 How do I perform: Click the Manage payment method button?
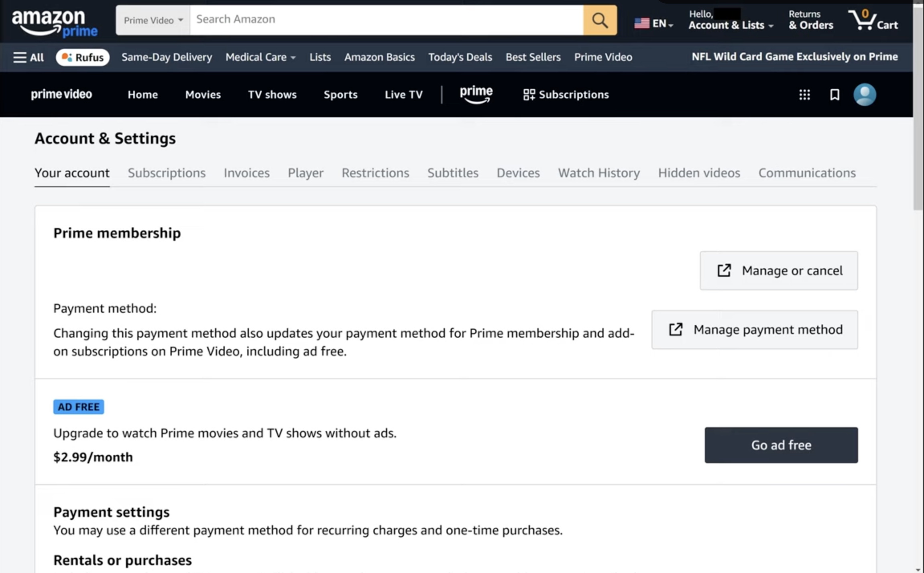(x=754, y=330)
